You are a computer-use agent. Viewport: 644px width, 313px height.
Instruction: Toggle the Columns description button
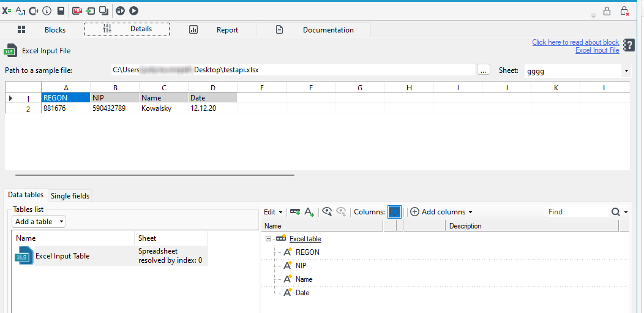pyautogui.click(x=394, y=212)
